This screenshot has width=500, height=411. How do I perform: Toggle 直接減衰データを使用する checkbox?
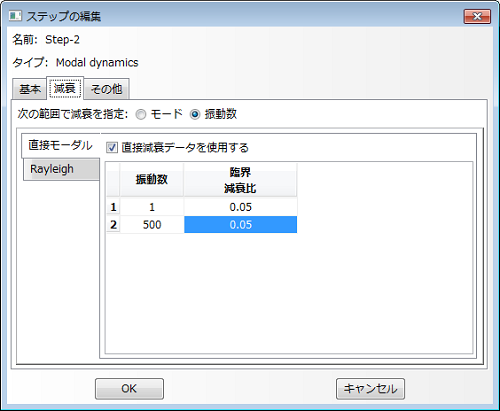tap(112, 147)
